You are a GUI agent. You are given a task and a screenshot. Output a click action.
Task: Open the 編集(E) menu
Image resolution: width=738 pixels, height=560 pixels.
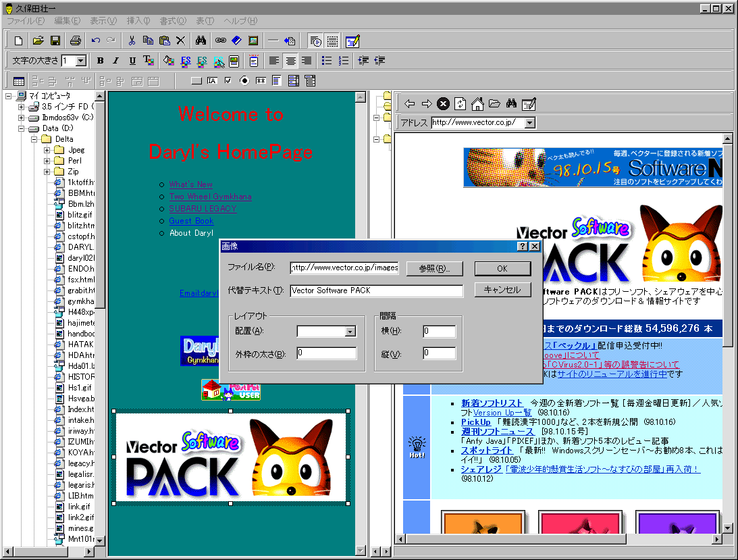[68, 21]
